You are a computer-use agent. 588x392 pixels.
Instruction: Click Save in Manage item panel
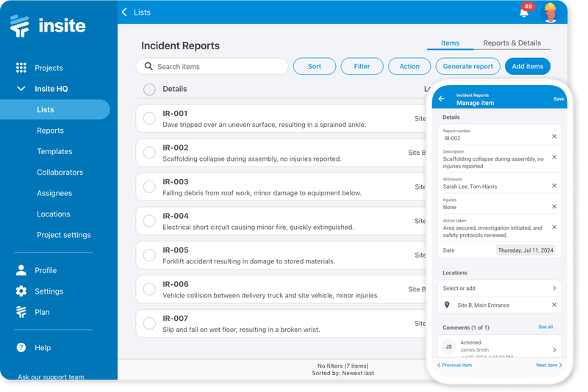pos(559,99)
